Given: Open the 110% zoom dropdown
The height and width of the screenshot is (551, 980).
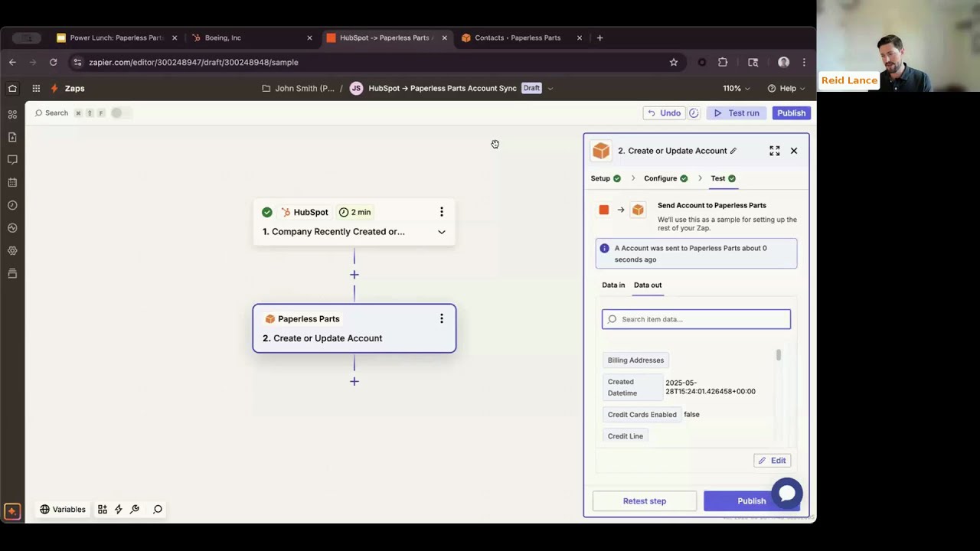Looking at the screenshot, I should click(737, 88).
